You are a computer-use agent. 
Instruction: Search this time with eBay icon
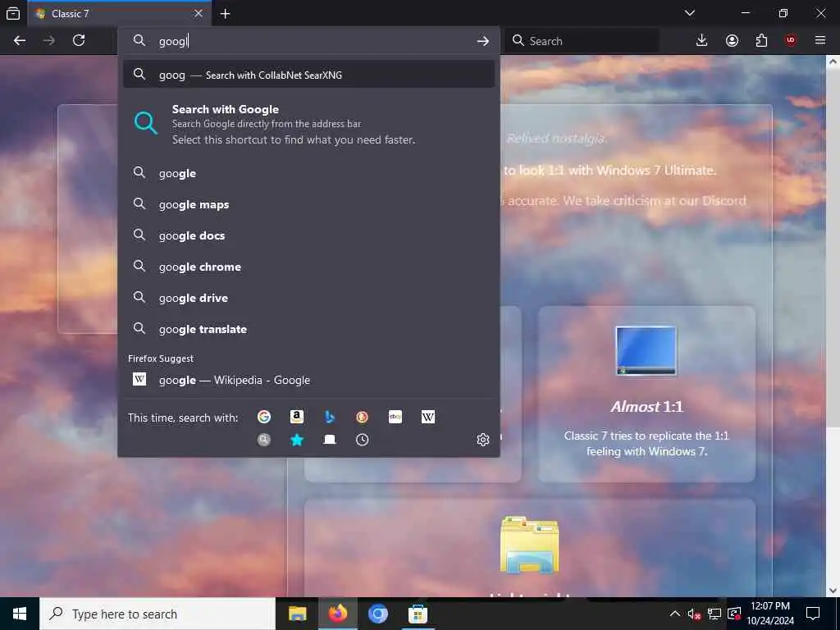(x=395, y=417)
